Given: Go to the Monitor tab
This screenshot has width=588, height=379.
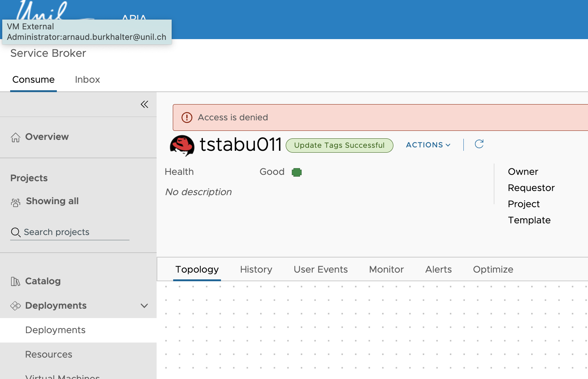Looking at the screenshot, I should click(x=386, y=270).
